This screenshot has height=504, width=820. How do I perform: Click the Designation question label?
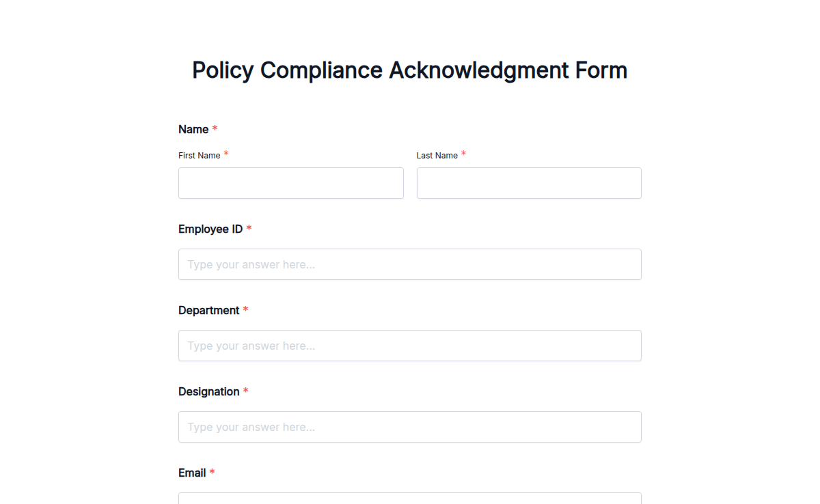point(208,391)
